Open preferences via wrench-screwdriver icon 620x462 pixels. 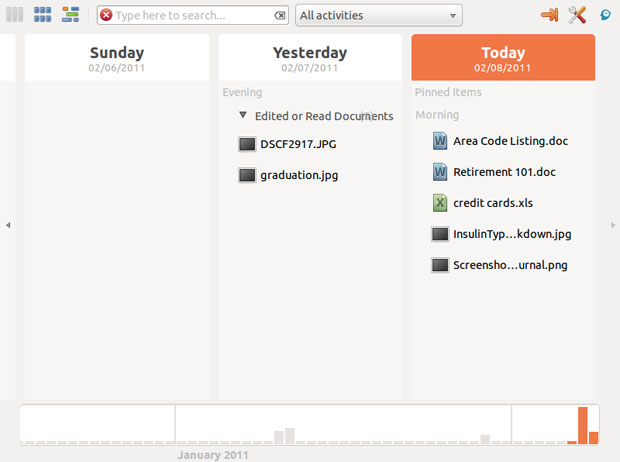[x=577, y=15]
